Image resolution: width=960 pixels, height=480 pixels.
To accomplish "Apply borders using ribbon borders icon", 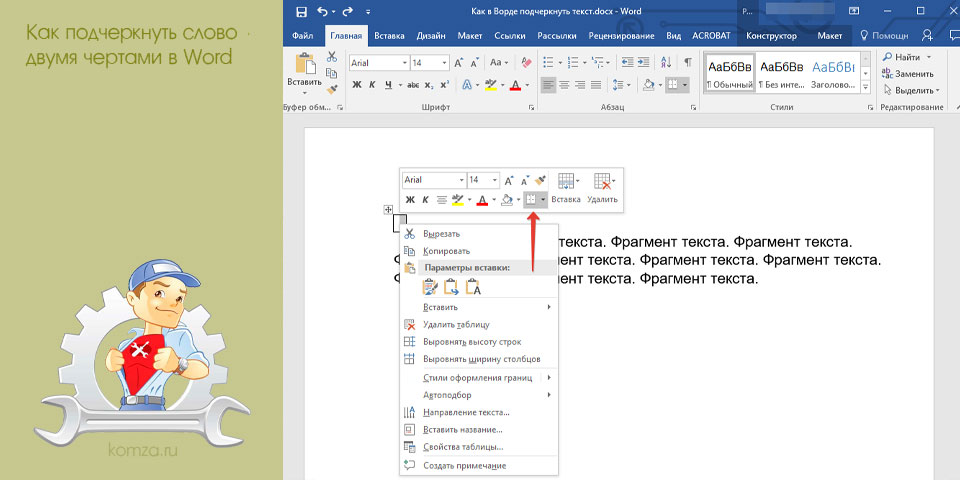I will (x=672, y=84).
